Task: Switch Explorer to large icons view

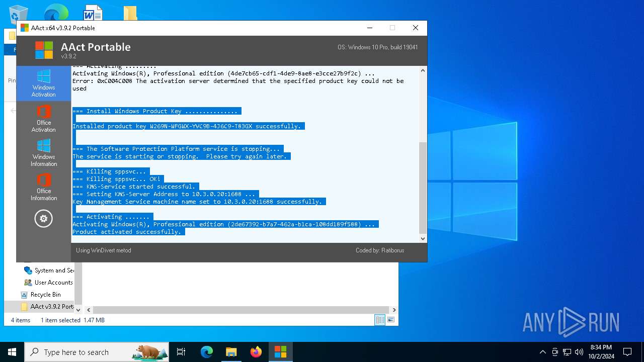Action: 390,320
